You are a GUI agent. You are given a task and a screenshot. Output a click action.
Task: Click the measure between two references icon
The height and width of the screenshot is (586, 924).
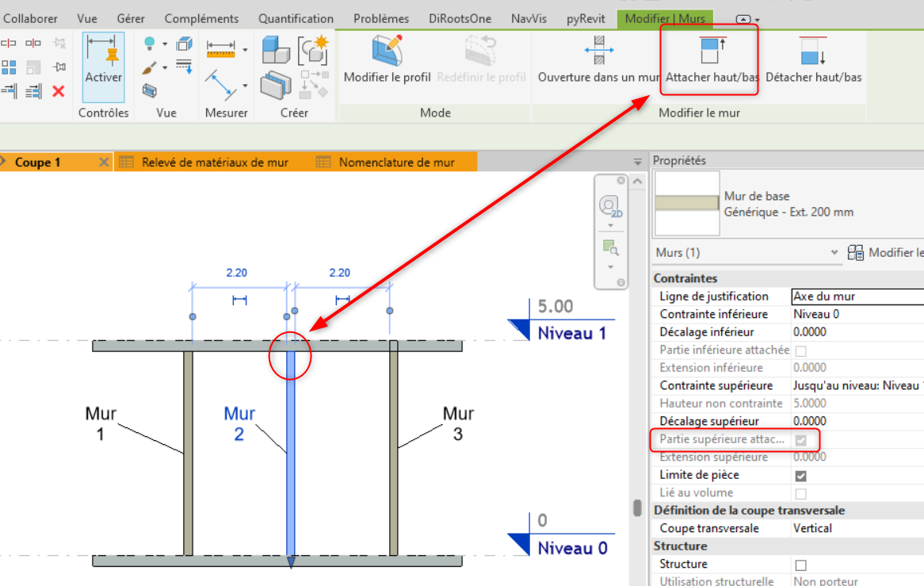[222, 84]
